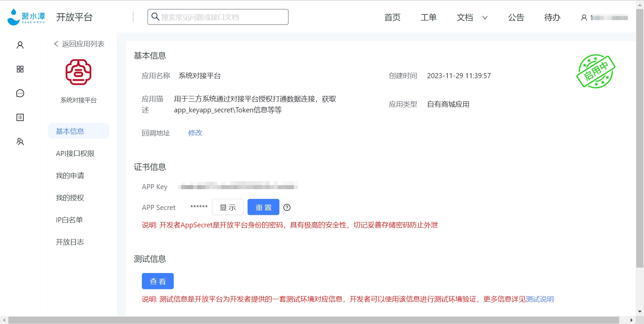644x324 pixels.
Task: Open 待办 from the top navigation
Action: [x=552, y=17]
